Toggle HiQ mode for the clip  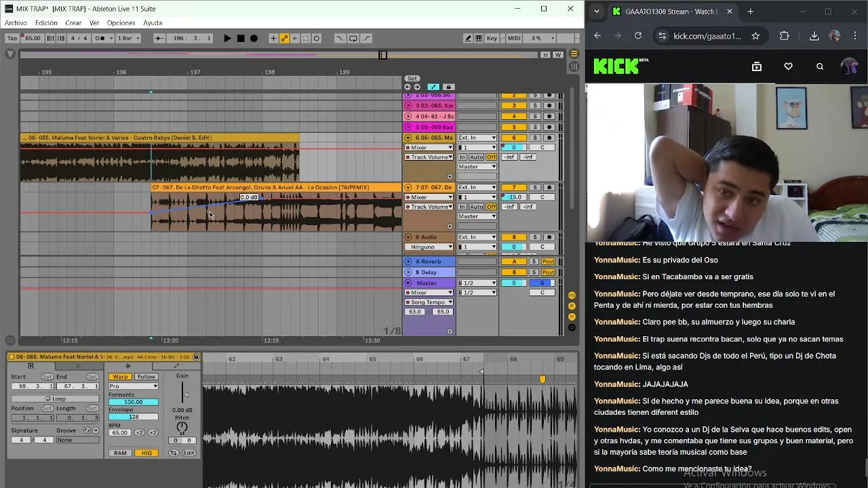coord(146,453)
